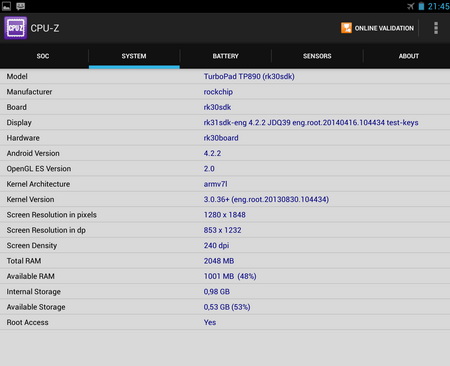Click the Manufacturer label

[x=29, y=92]
